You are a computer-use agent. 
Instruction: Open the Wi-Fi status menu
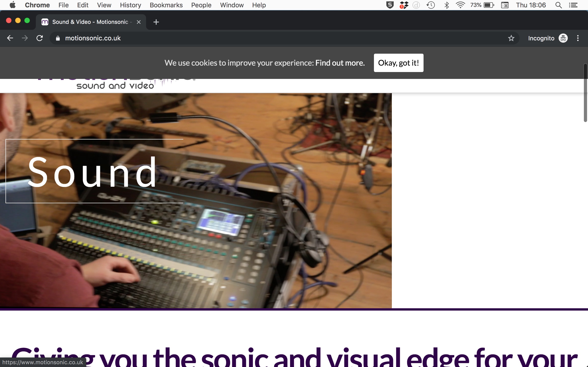click(x=461, y=5)
